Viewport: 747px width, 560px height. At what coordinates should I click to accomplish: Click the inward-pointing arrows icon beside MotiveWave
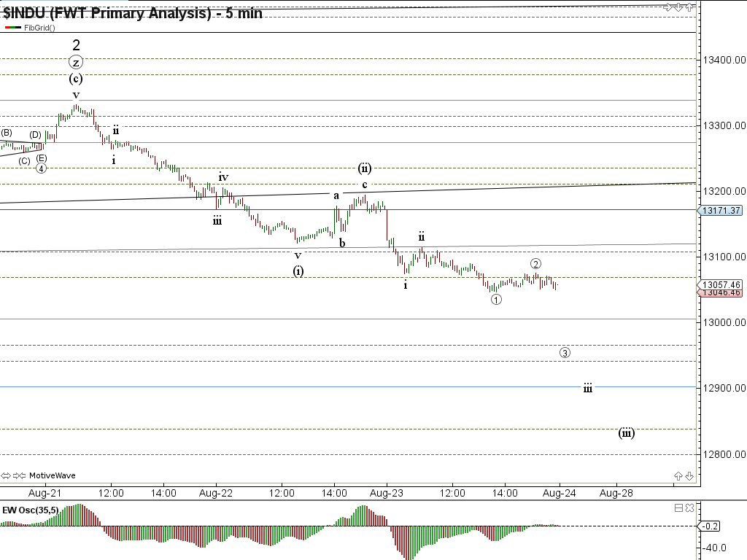click(20, 475)
